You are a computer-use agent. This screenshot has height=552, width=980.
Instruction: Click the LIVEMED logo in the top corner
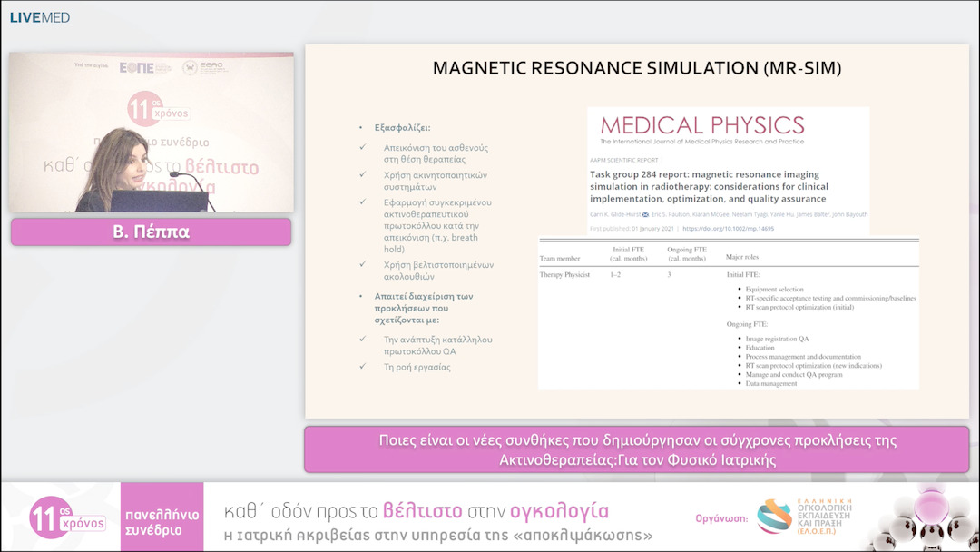(39, 17)
